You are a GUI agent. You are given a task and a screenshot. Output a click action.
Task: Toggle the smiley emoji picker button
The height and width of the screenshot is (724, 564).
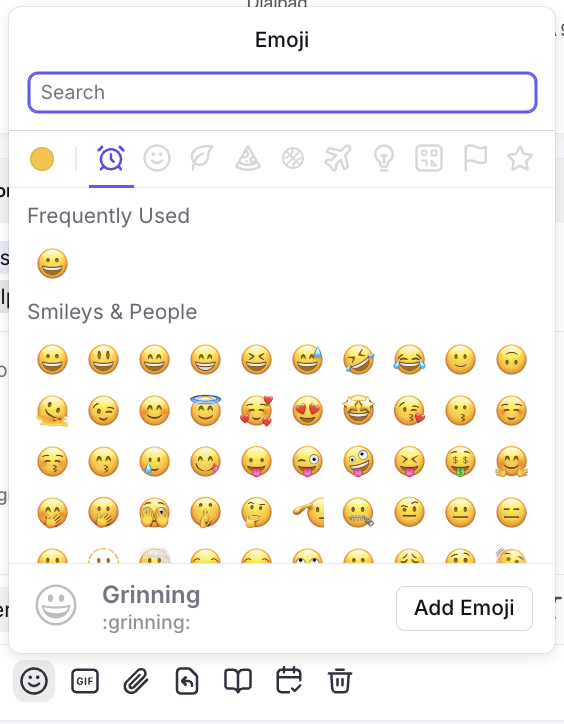tap(34, 681)
